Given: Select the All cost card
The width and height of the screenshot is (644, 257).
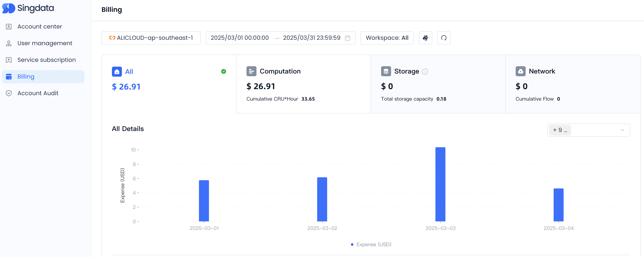Looking at the screenshot, I should [x=169, y=84].
